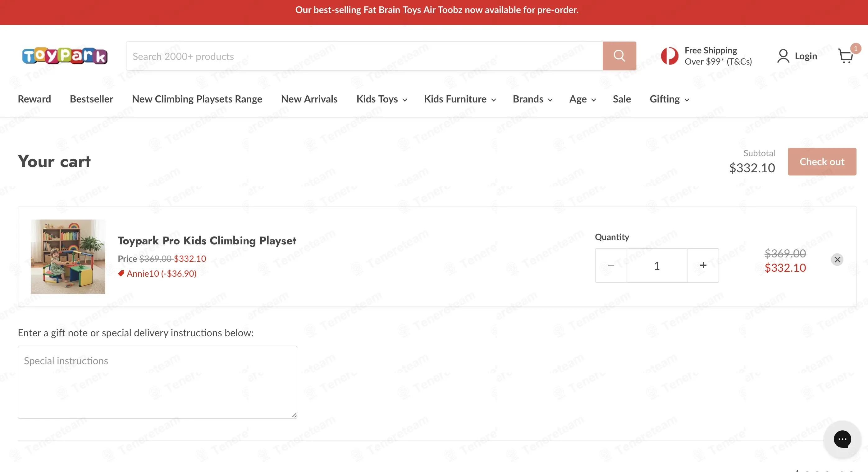Viewport: 868px width, 472px height.
Task: Expand the Kids Furniture menu
Action: [x=460, y=99]
